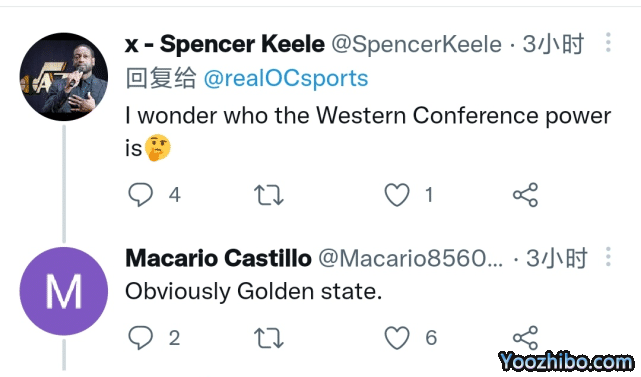Share Spencer Keele's tweet

tap(525, 195)
